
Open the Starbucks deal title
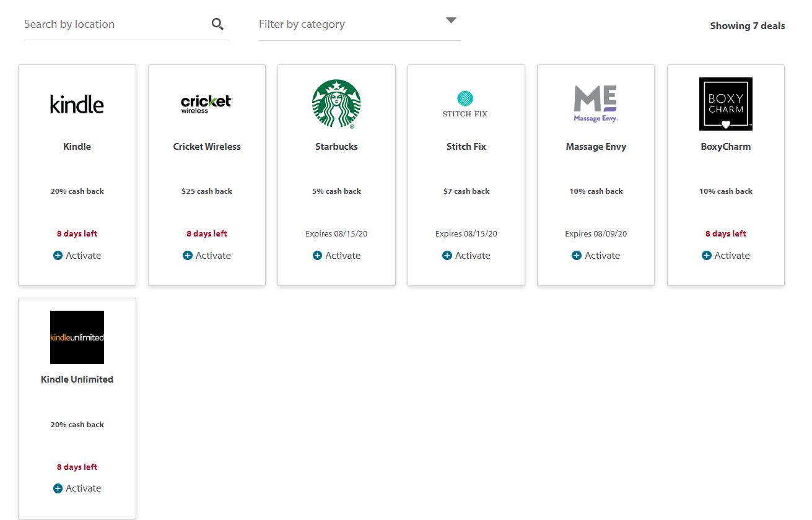point(336,147)
